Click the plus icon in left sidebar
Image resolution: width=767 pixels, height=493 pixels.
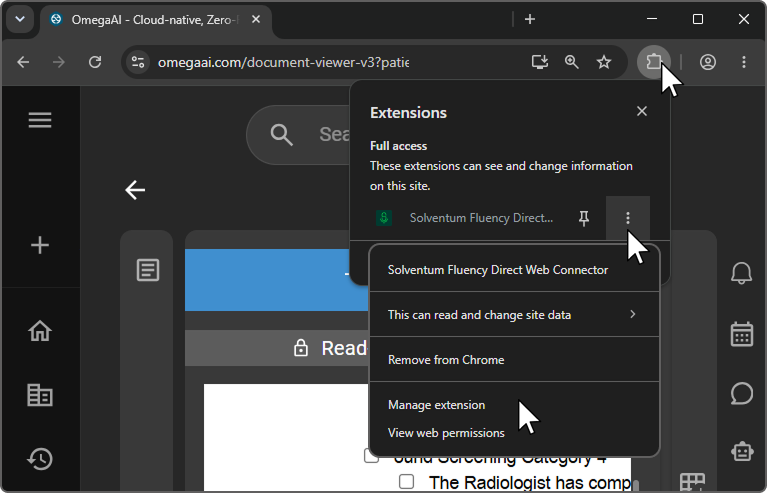[40, 245]
